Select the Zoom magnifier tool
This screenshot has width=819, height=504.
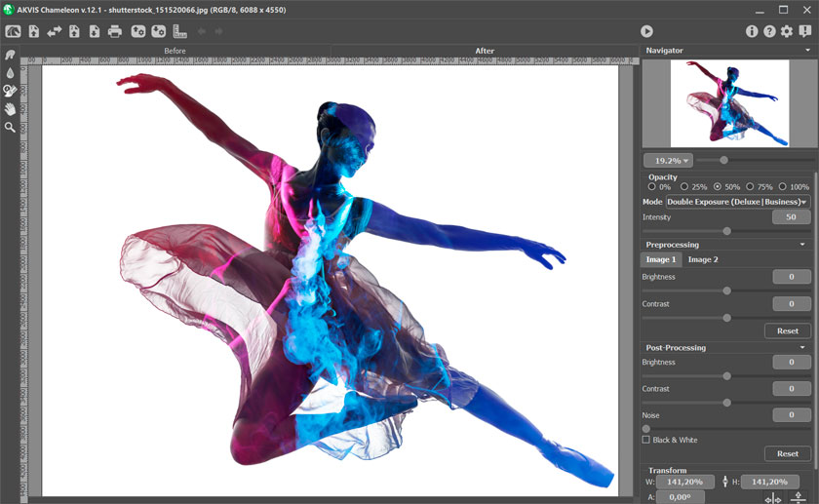[10, 128]
